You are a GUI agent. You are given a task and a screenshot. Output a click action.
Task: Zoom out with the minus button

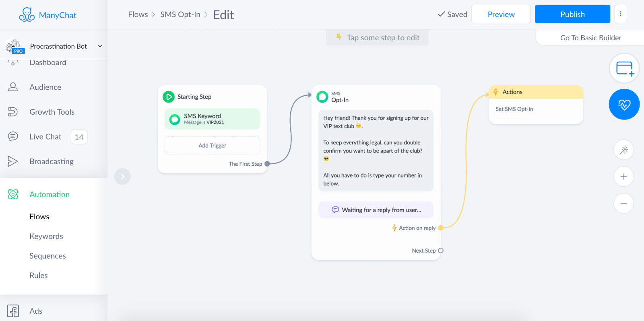pos(624,203)
